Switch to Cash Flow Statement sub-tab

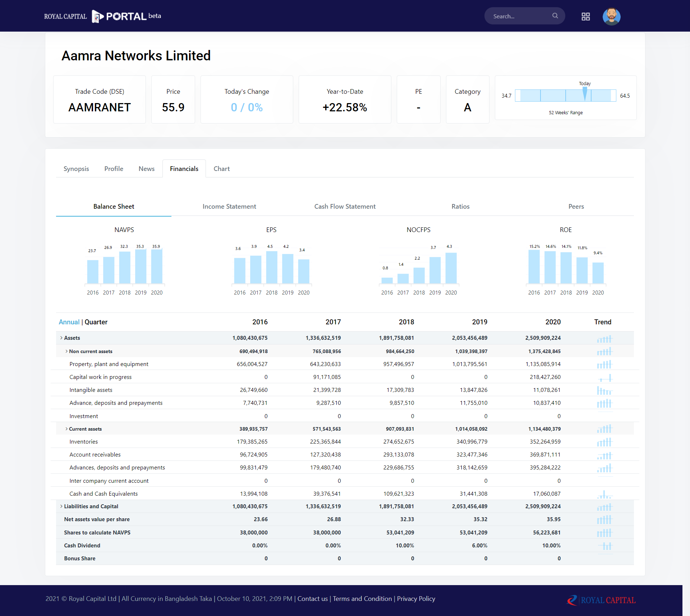[345, 207]
